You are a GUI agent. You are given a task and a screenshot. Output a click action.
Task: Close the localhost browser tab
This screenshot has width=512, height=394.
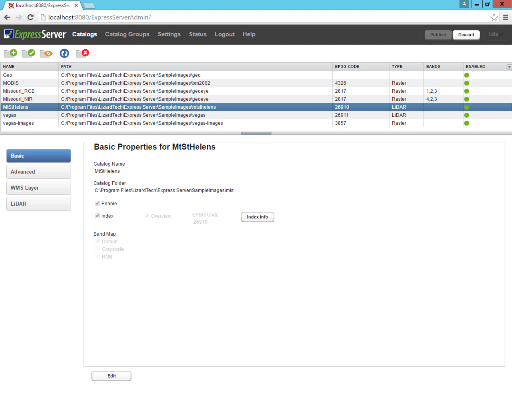tap(76, 6)
